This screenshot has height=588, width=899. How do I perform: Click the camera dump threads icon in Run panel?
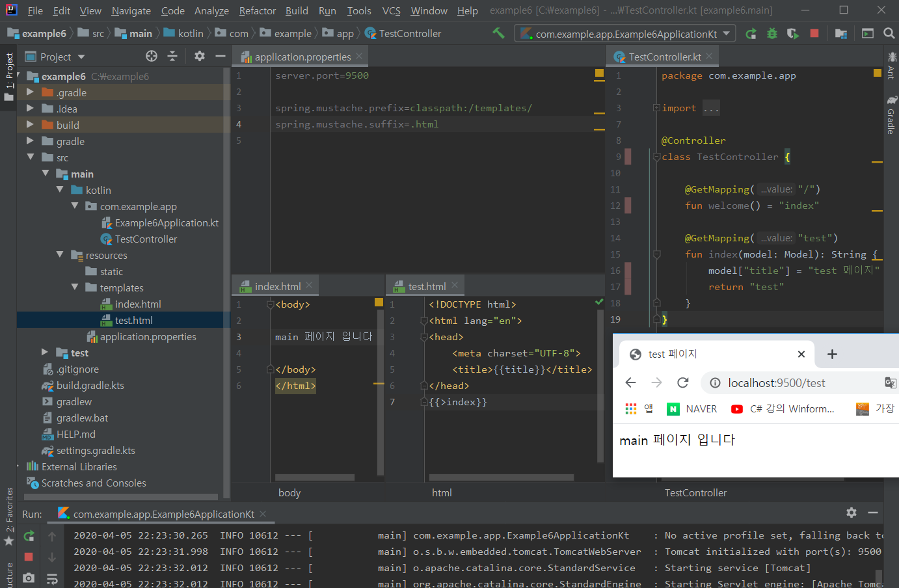click(29, 578)
